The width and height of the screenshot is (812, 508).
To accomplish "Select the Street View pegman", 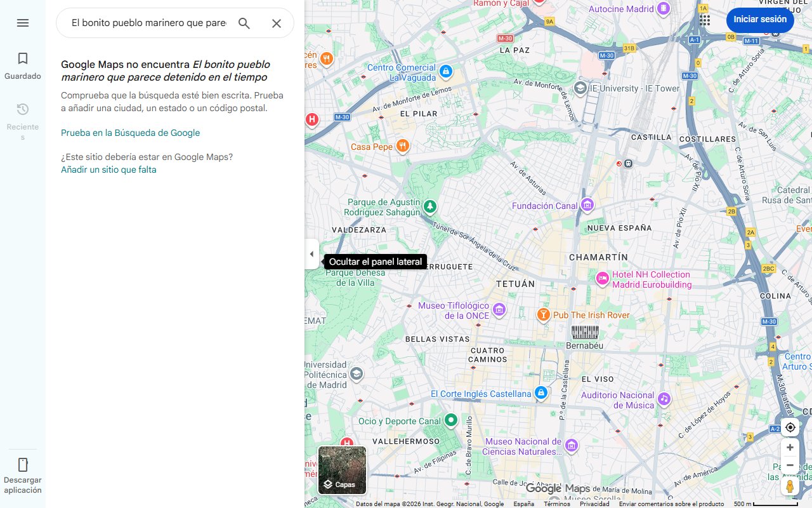I will (x=790, y=486).
